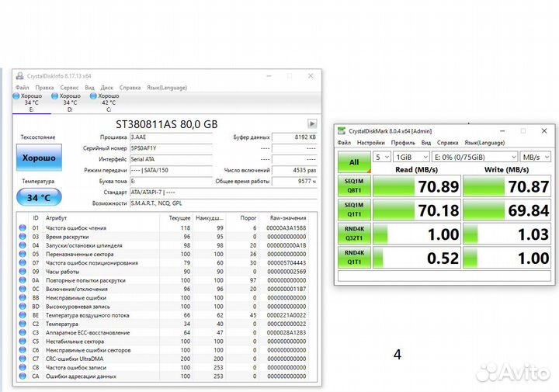Select row CRC-ошибки UltraDMA
Screen dimensions: 559x392
[163, 359]
